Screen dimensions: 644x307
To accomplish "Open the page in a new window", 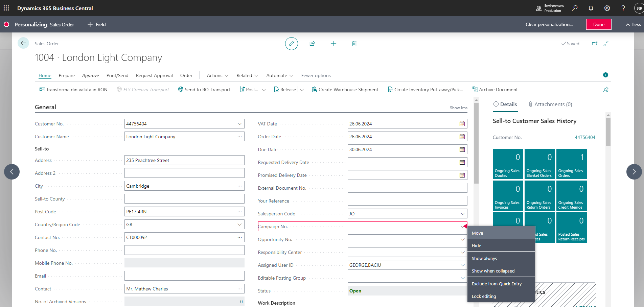I will [595, 44].
